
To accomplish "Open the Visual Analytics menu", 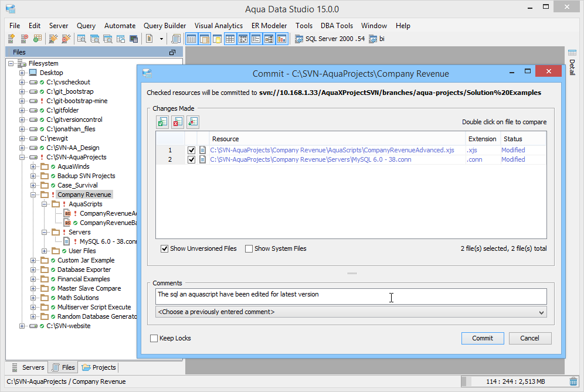I will point(219,26).
